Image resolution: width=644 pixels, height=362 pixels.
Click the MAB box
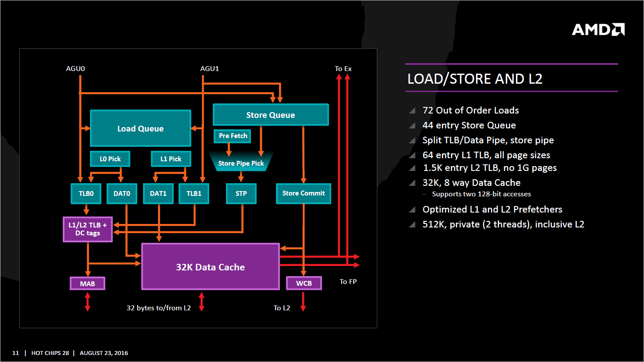click(87, 284)
